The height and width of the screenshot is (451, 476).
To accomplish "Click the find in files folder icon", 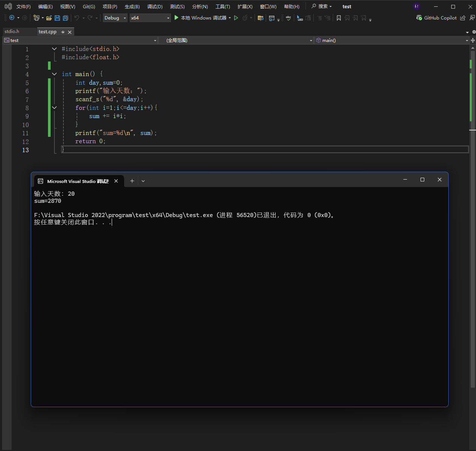I will tap(260, 18).
